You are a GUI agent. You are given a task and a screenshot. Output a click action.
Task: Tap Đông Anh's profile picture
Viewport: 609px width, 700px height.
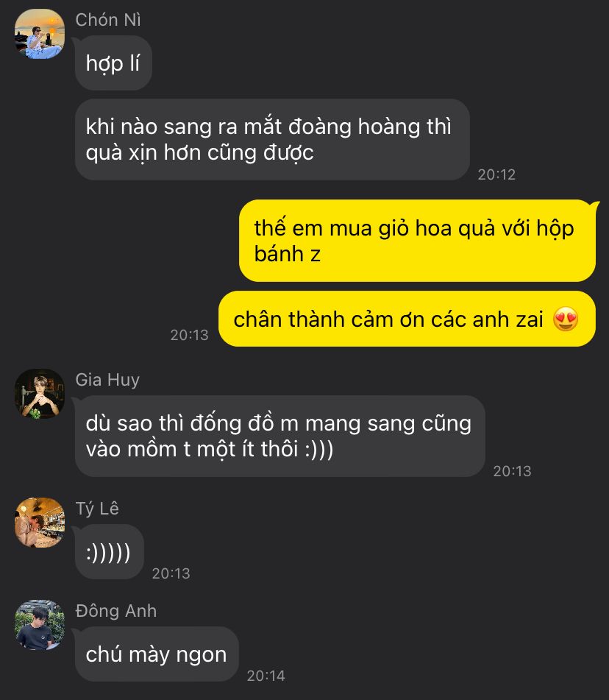(x=40, y=625)
